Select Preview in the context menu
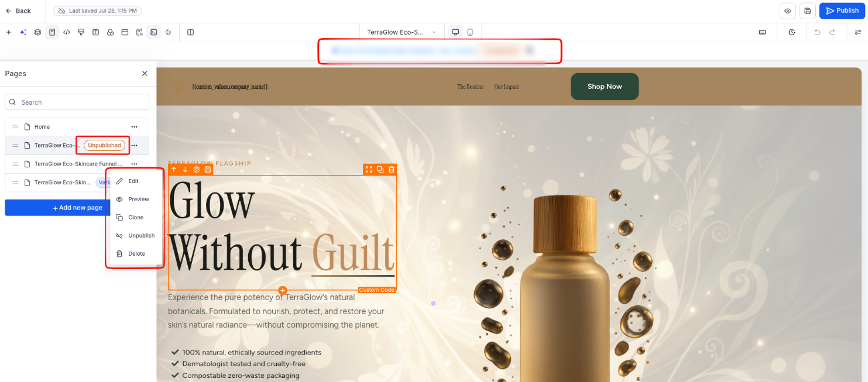The width and height of the screenshot is (868, 382). point(136,199)
